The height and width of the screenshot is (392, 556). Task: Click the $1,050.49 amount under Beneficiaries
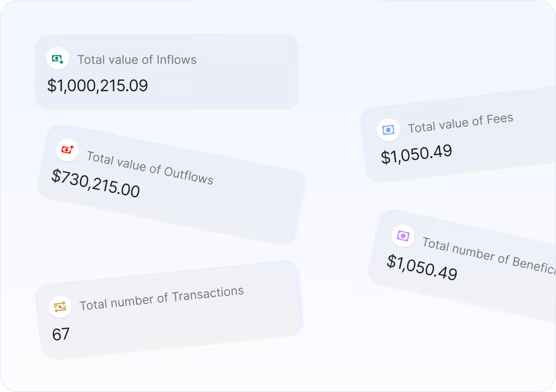[422, 267]
